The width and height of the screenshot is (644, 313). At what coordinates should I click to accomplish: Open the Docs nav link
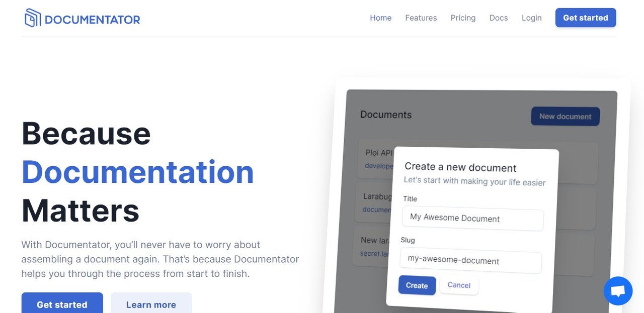click(499, 18)
